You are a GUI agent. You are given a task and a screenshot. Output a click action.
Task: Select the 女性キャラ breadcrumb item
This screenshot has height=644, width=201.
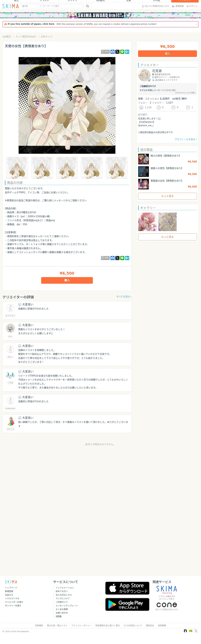pos(46,36)
